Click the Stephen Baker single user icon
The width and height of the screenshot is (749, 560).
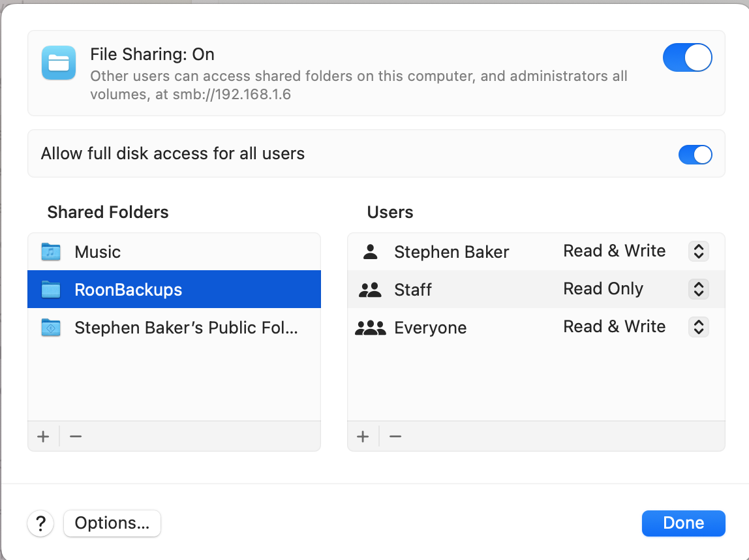(370, 252)
